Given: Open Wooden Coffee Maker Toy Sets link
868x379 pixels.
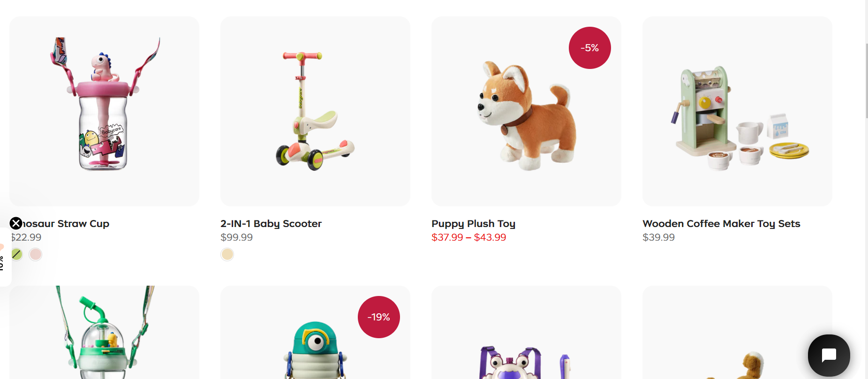Looking at the screenshot, I should pyautogui.click(x=721, y=224).
